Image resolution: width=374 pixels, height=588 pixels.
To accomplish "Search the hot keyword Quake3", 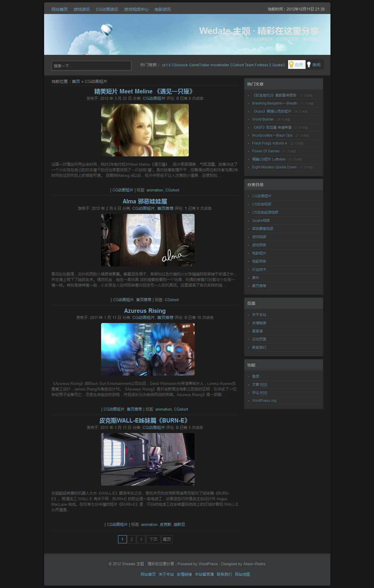I will [x=278, y=65].
